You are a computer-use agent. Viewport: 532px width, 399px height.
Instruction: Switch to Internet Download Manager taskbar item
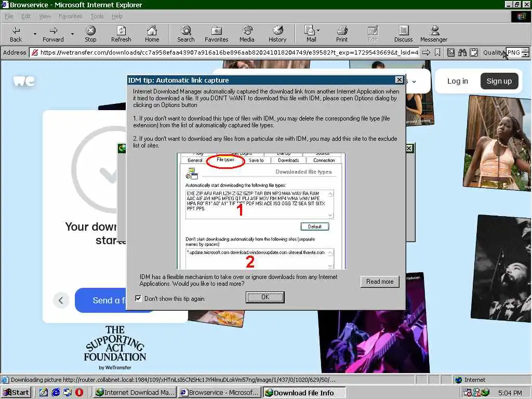click(135, 393)
